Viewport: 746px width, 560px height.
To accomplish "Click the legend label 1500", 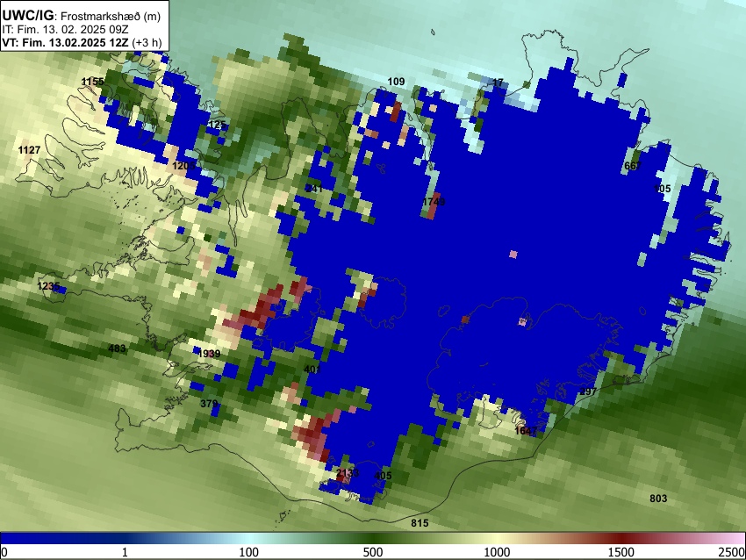I will 621,552.
